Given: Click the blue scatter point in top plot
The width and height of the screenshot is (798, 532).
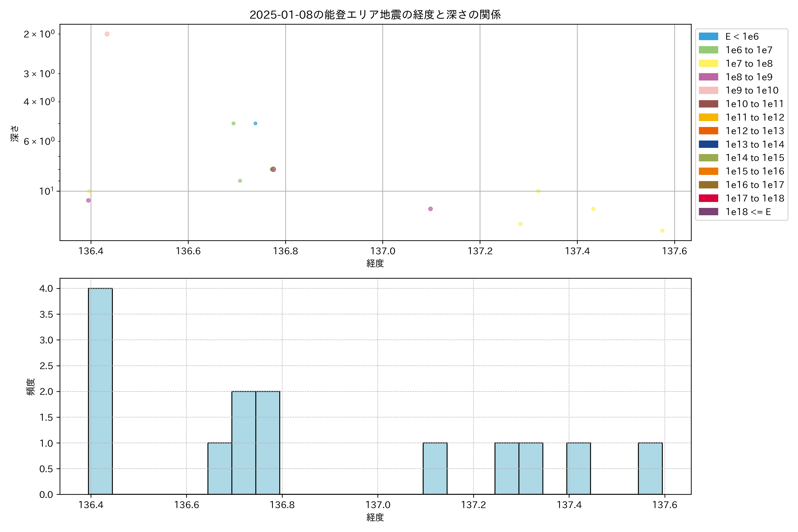Looking at the screenshot, I should pyautogui.click(x=255, y=123).
